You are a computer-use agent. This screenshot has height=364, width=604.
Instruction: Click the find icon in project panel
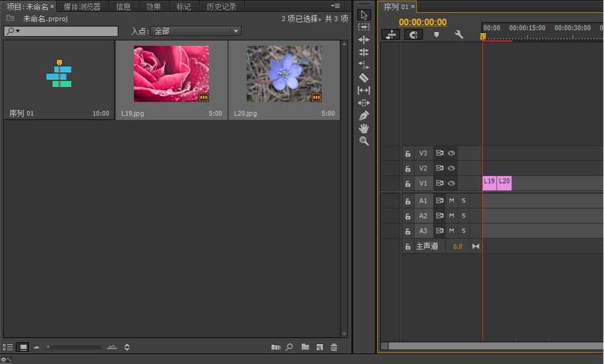289,347
